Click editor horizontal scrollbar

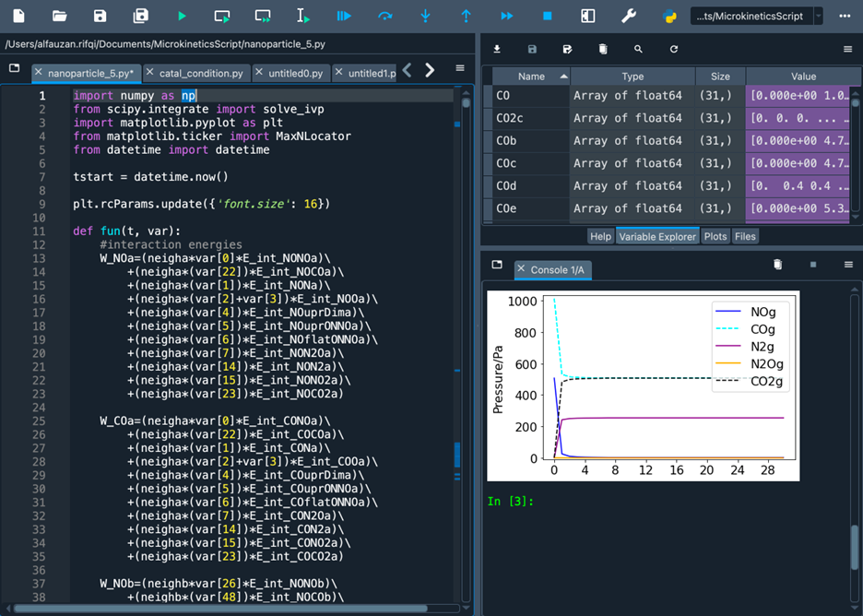point(220,609)
